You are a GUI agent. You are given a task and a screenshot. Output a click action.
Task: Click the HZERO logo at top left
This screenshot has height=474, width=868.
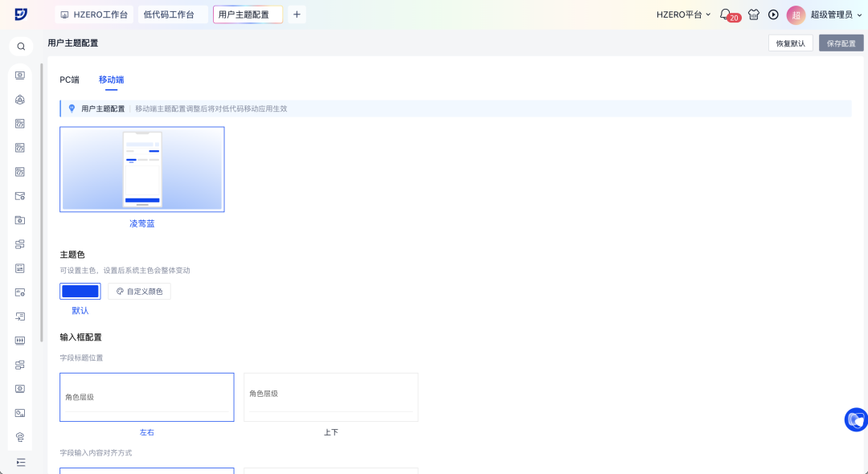pyautogui.click(x=21, y=14)
